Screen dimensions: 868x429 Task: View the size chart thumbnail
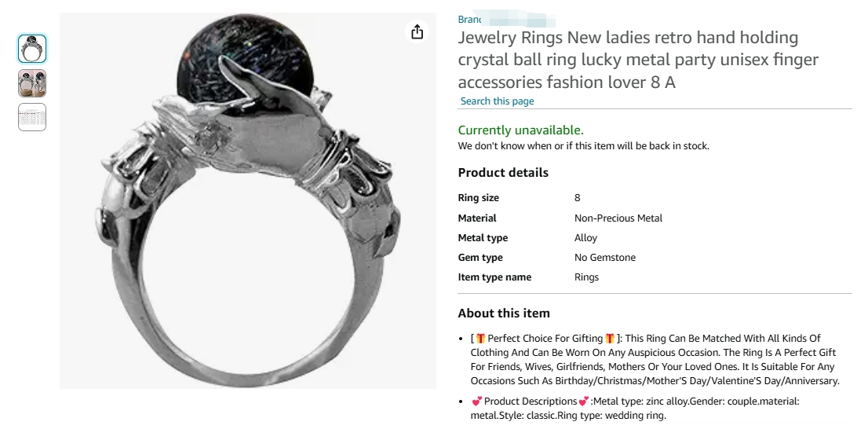tap(32, 117)
